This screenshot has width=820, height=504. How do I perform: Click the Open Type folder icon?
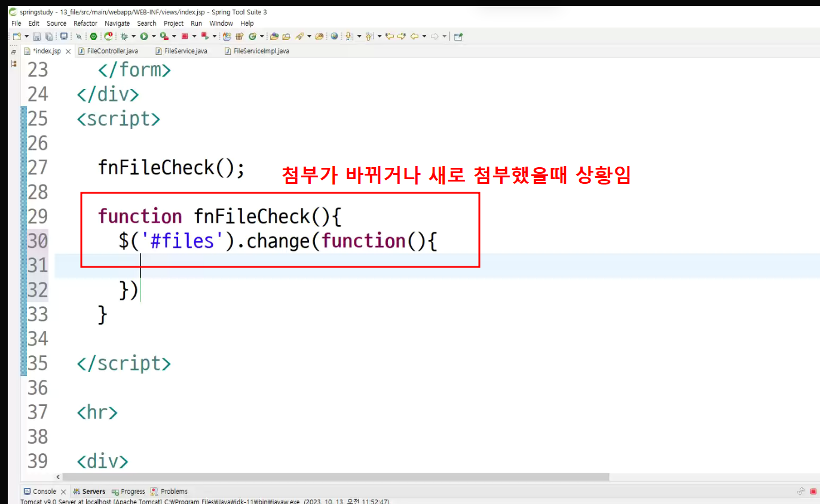pyautogui.click(x=274, y=36)
